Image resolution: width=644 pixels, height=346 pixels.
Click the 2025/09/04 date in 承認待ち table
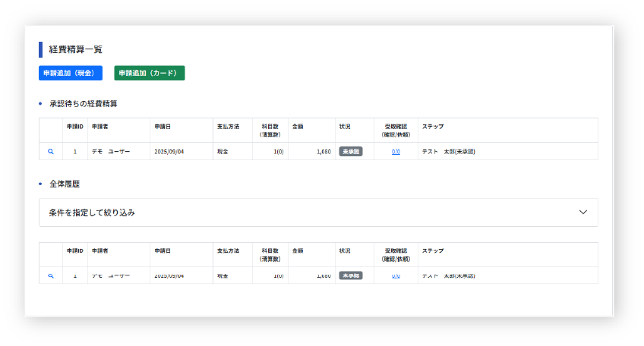pos(169,152)
